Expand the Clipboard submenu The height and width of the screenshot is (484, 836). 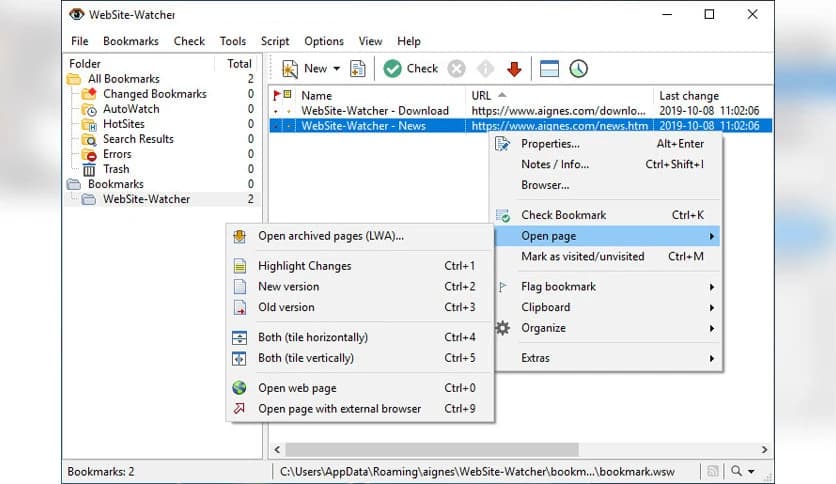tap(608, 308)
